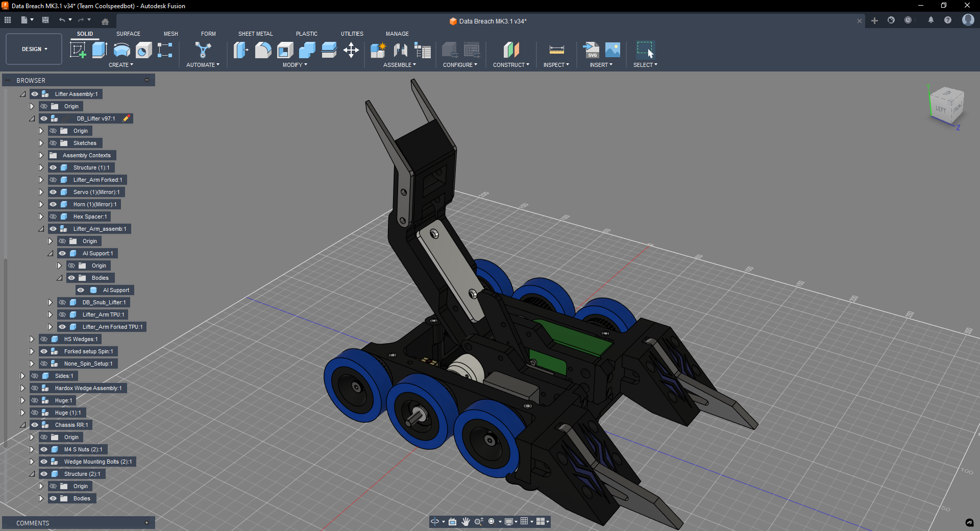Image resolution: width=980 pixels, height=531 pixels.
Task: Open the SHEET METAL tab
Action: point(256,34)
